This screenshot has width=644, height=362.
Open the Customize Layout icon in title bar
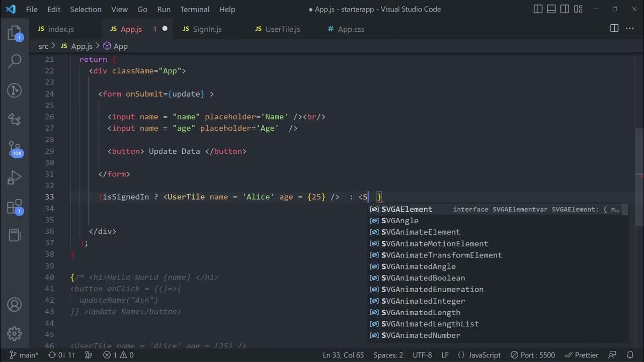[x=579, y=9]
